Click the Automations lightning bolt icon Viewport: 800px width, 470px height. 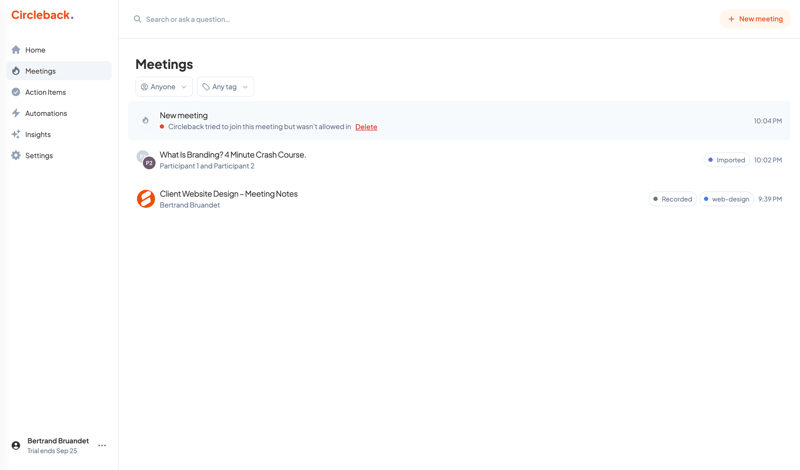(16, 113)
